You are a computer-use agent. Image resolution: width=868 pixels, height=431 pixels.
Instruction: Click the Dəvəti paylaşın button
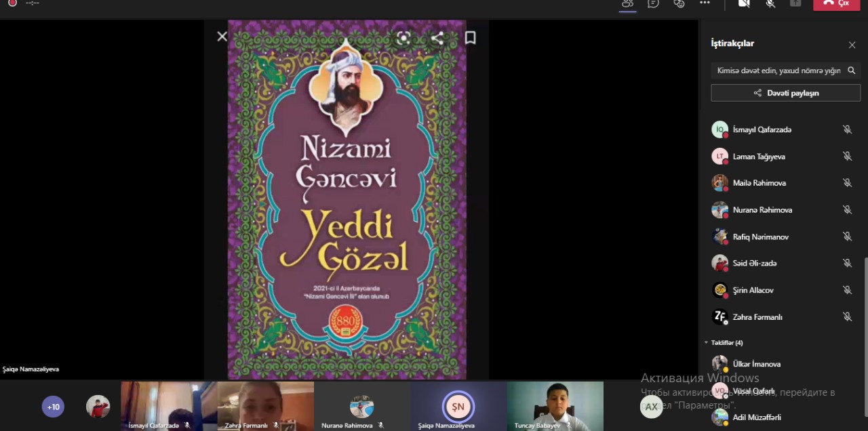[x=785, y=93]
